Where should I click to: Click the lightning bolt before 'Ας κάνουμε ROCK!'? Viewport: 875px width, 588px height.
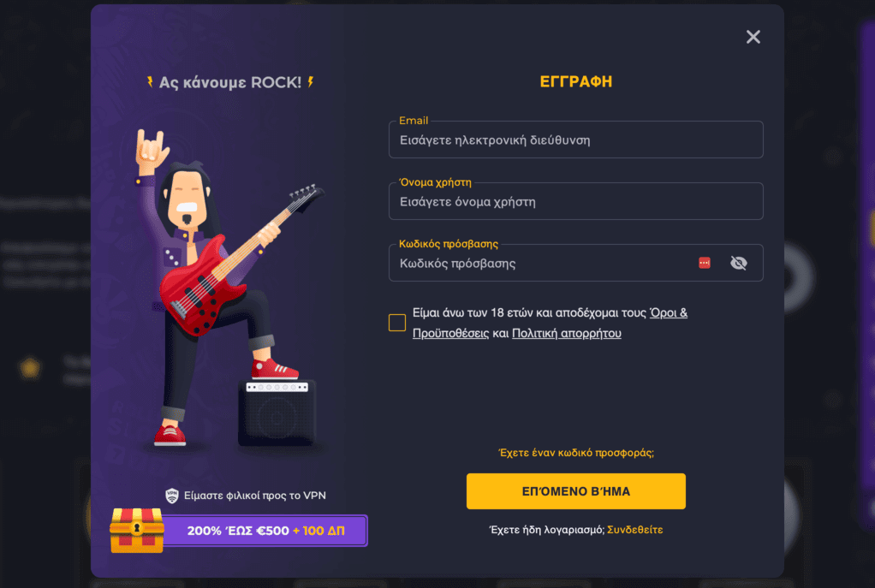tap(150, 82)
